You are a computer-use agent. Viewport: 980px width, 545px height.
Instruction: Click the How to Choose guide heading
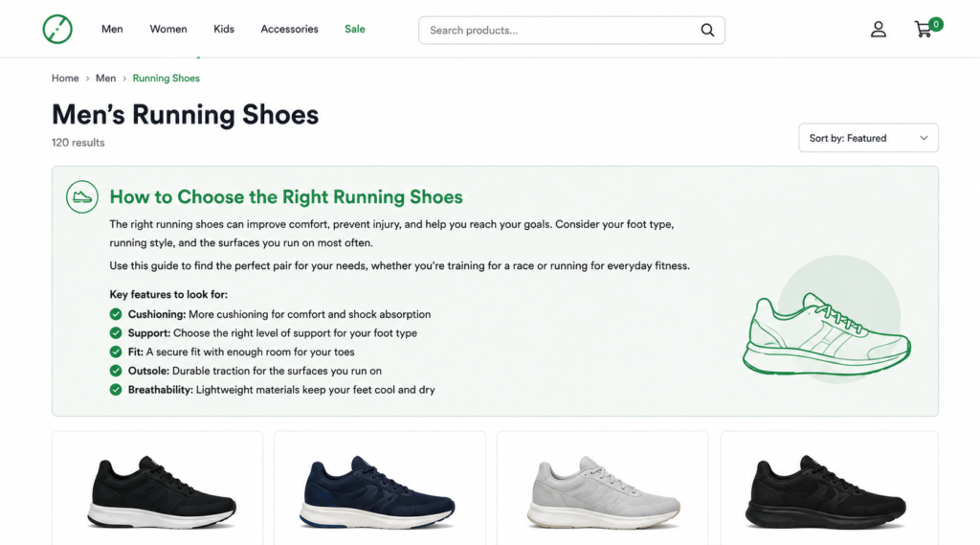pos(286,196)
